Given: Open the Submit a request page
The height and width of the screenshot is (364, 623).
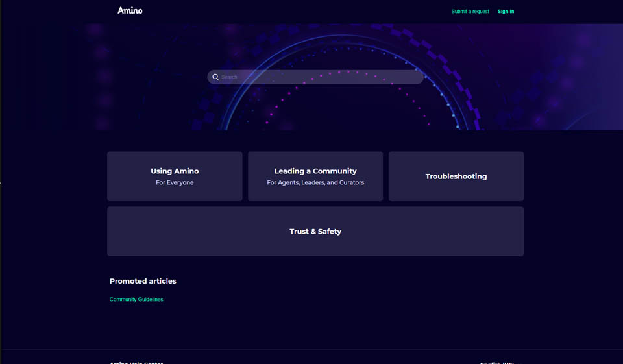Looking at the screenshot, I should pos(470,11).
